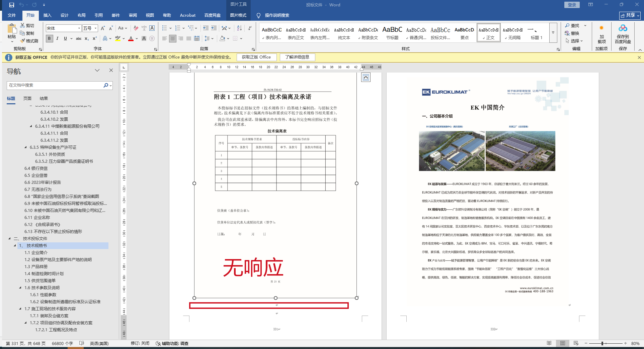644x349 pixels.
Task: Click the layout options icon beside the picture
Action: (366, 78)
